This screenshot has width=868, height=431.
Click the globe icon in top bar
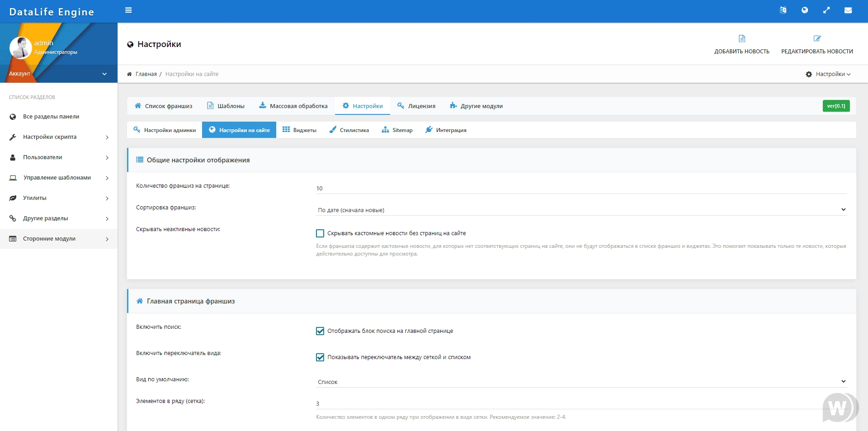click(805, 10)
